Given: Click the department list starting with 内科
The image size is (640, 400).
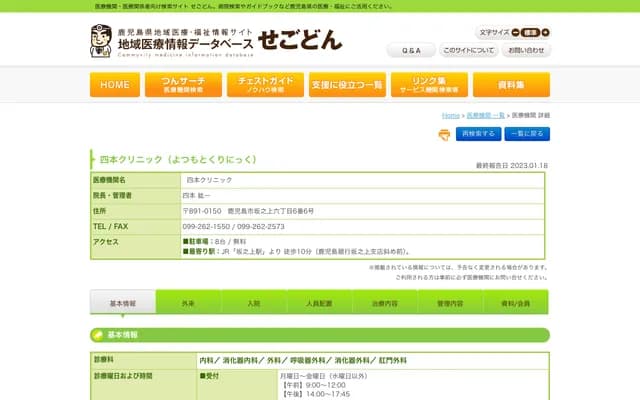Looking at the screenshot, I should coord(303,360).
